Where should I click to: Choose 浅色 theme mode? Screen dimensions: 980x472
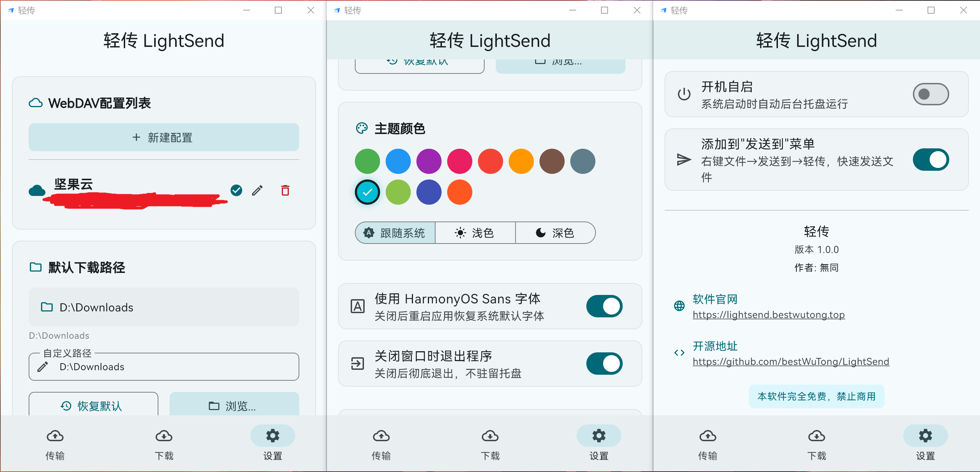point(475,233)
